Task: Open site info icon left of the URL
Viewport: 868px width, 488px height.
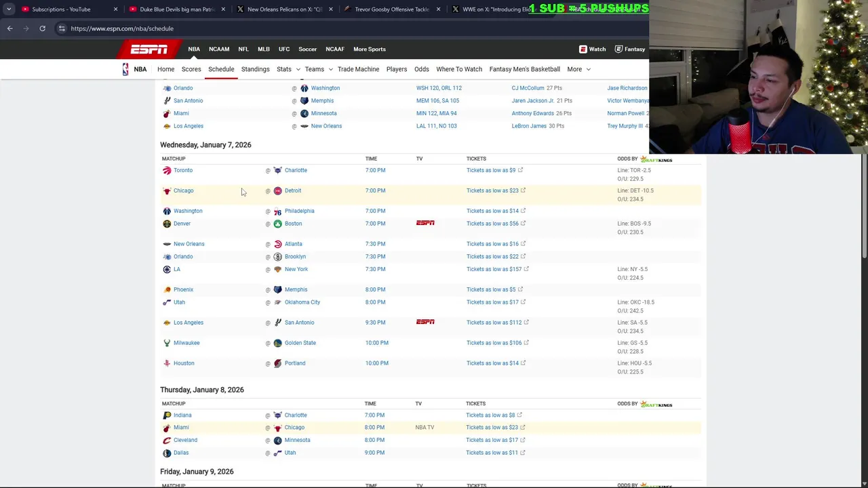Action: click(62, 28)
